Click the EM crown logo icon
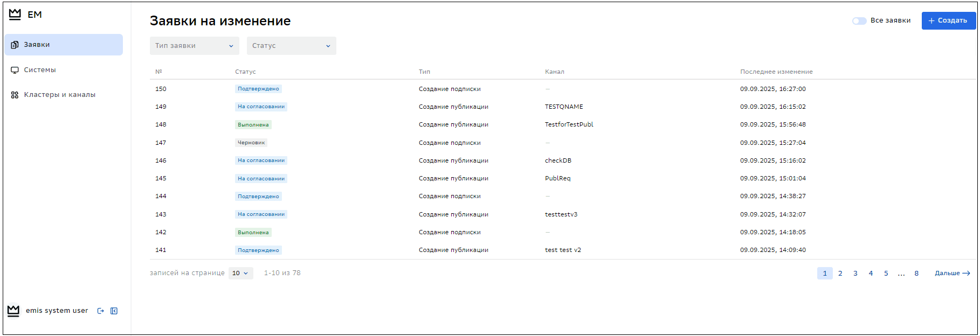The width and height of the screenshot is (980, 336). click(x=15, y=15)
